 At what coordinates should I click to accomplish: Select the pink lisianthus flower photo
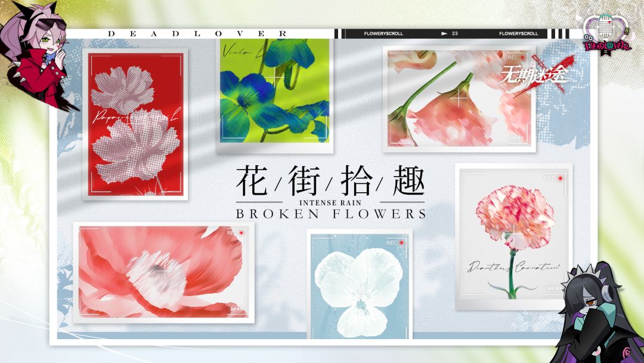pyautogui.click(x=459, y=99)
